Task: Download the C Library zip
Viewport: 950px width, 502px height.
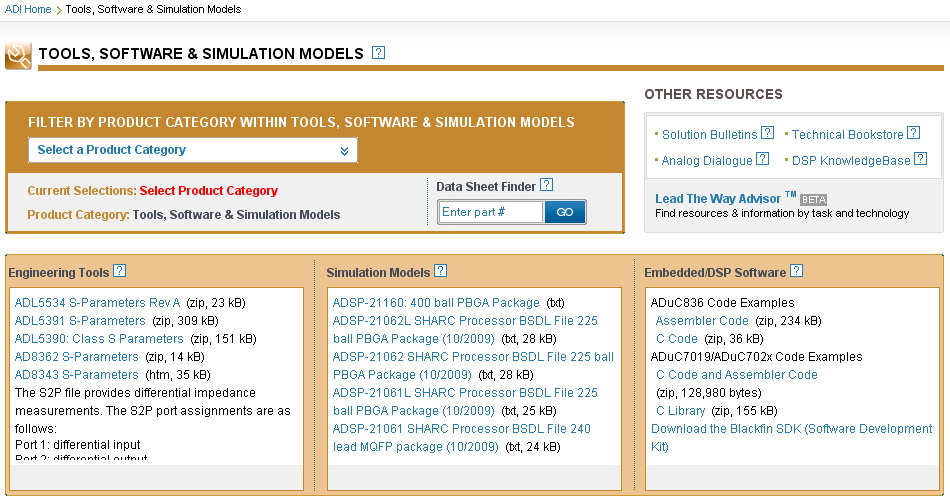Action: pyautogui.click(x=680, y=411)
